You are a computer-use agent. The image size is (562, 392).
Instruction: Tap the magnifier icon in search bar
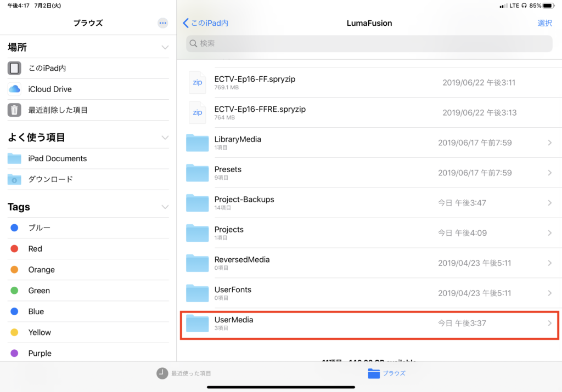[193, 43]
